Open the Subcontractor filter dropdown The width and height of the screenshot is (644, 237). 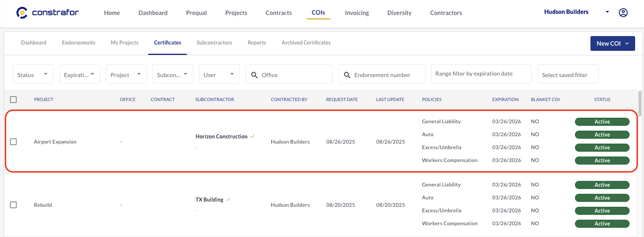(x=173, y=74)
